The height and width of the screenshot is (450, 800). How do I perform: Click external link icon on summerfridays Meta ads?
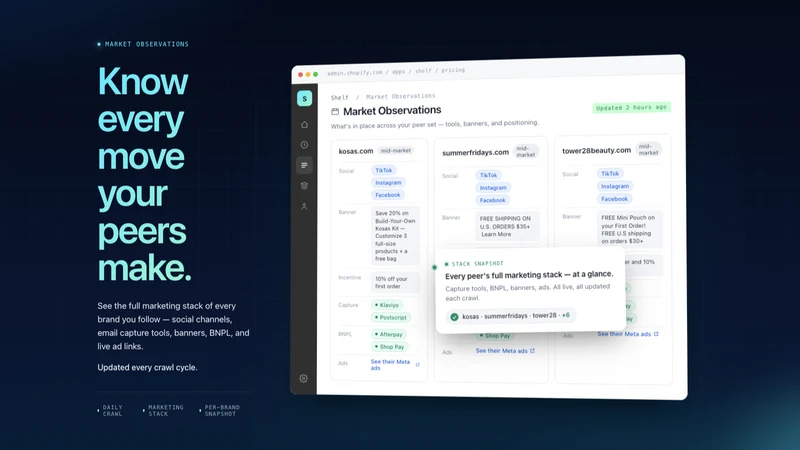[532, 351]
